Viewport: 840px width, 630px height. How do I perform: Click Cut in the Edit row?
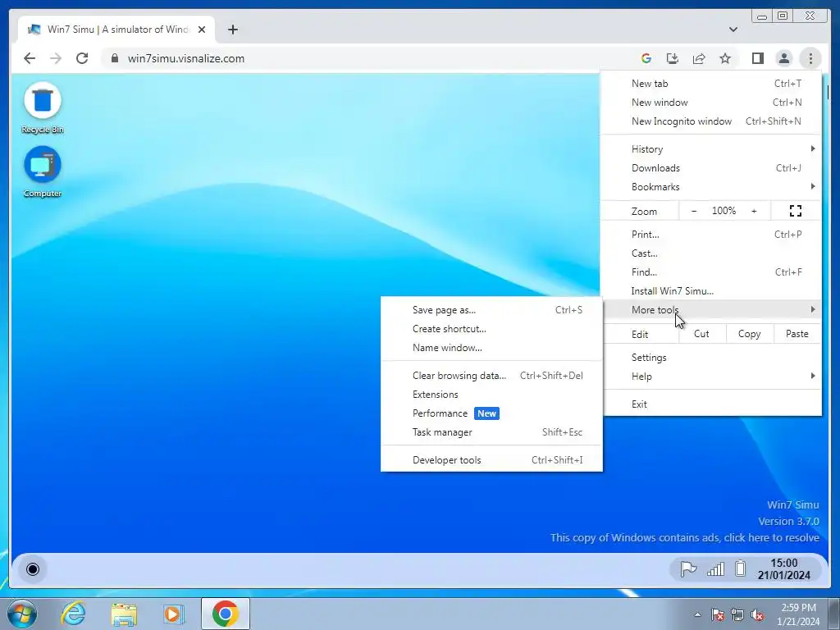701,334
